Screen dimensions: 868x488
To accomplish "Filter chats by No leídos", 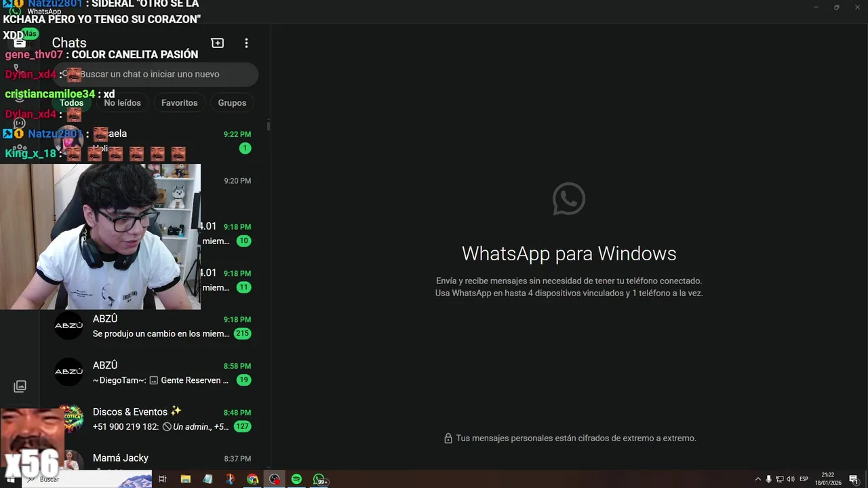I will click(122, 102).
